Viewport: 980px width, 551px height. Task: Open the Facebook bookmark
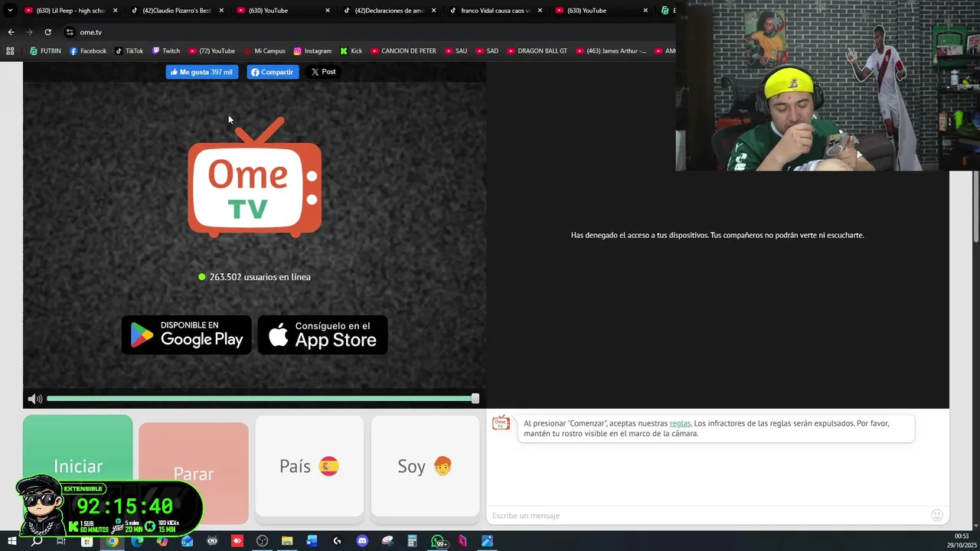coord(87,51)
